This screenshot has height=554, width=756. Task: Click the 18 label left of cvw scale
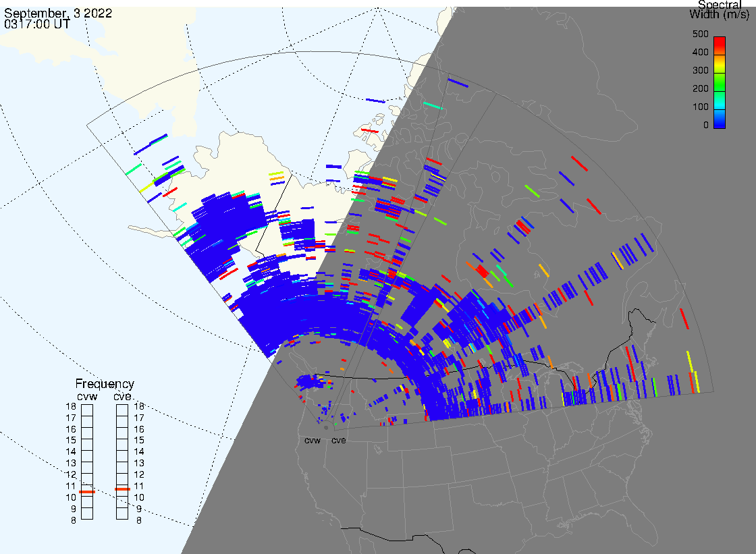(x=71, y=406)
